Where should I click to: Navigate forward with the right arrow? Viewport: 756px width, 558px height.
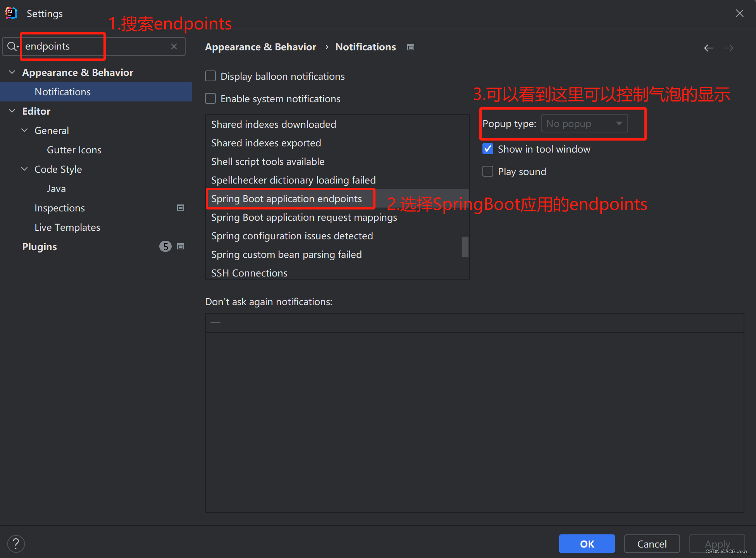[729, 48]
